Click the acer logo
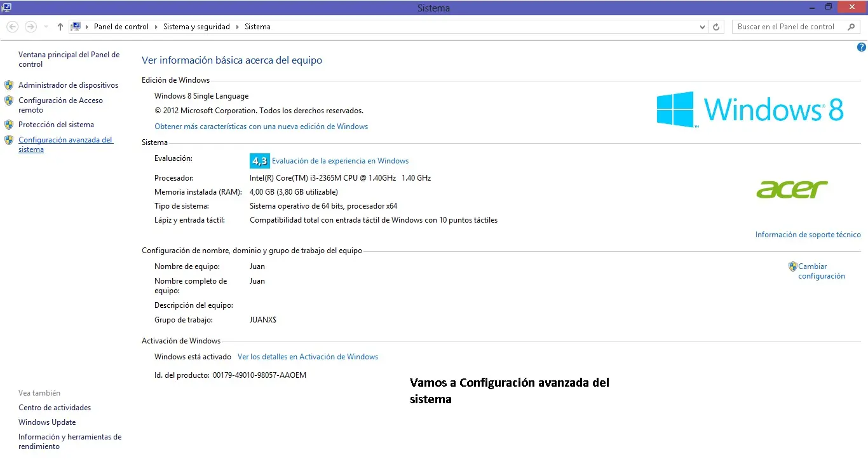Screen dimensions: 868x463 (x=792, y=189)
